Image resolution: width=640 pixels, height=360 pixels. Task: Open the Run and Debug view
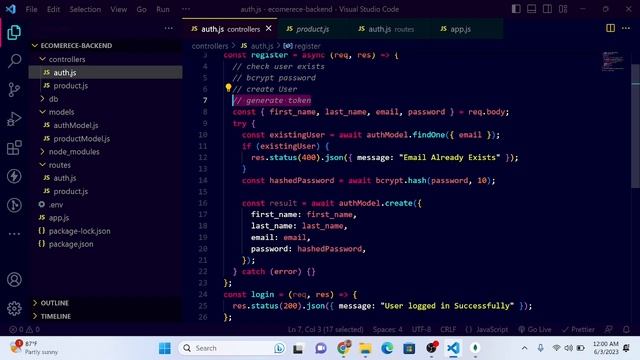(14, 119)
